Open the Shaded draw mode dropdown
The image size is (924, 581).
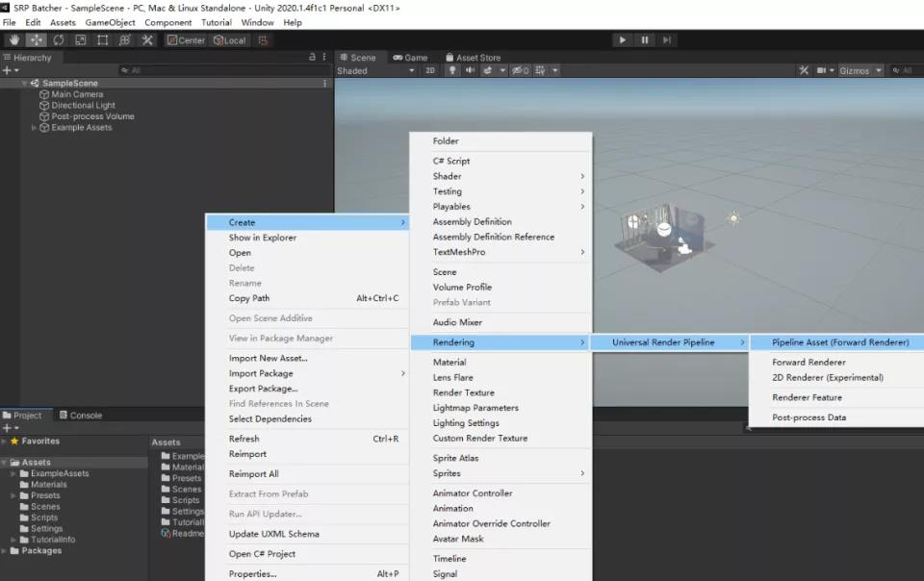pyautogui.click(x=376, y=70)
